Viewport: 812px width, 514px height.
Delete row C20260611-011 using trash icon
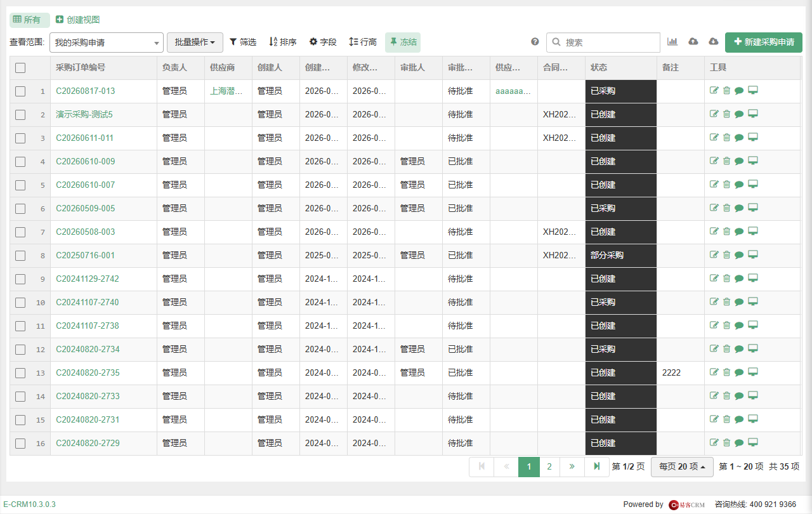727,137
